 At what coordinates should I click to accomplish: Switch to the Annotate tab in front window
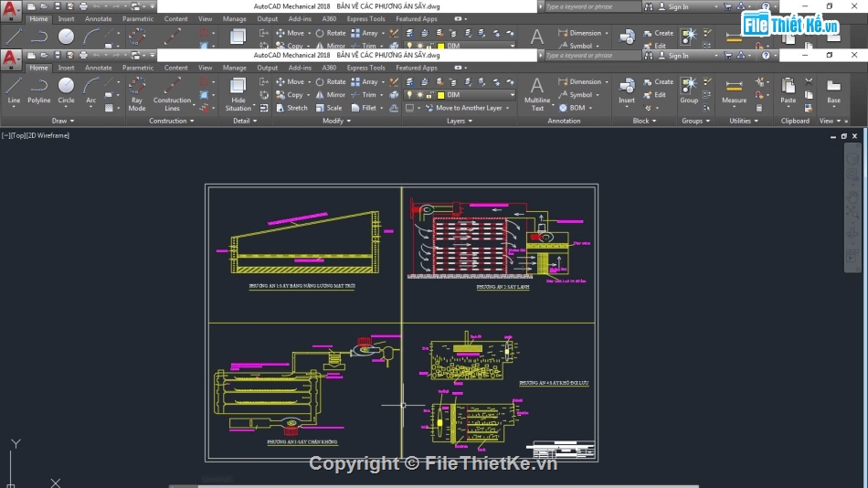[98, 68]
